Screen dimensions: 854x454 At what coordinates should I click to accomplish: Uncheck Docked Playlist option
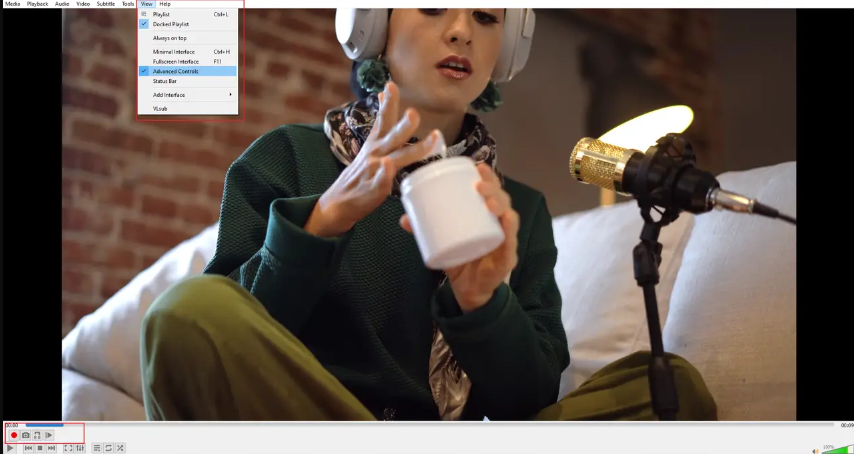pos(187,24)
